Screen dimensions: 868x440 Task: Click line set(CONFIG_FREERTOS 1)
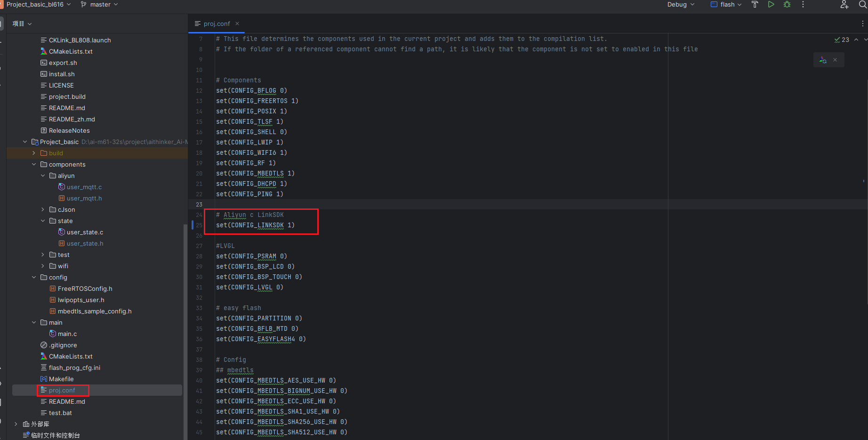[257, 101]
